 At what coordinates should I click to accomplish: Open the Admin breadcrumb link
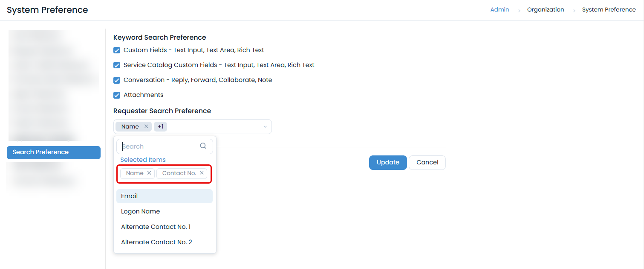[500, 9]
